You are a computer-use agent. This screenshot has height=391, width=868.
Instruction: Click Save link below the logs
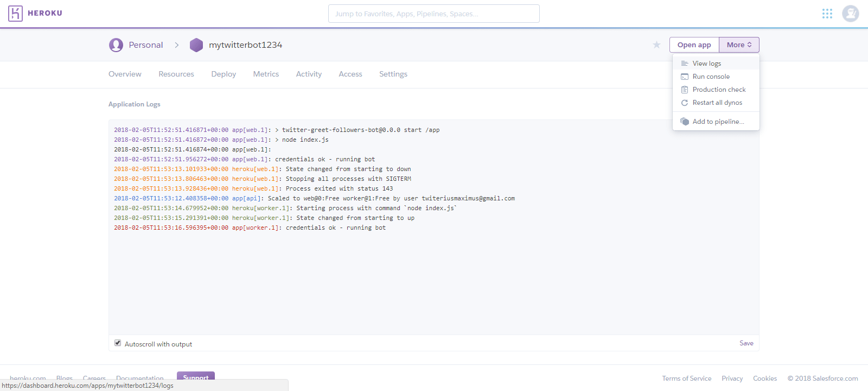(x=746, y=343)
